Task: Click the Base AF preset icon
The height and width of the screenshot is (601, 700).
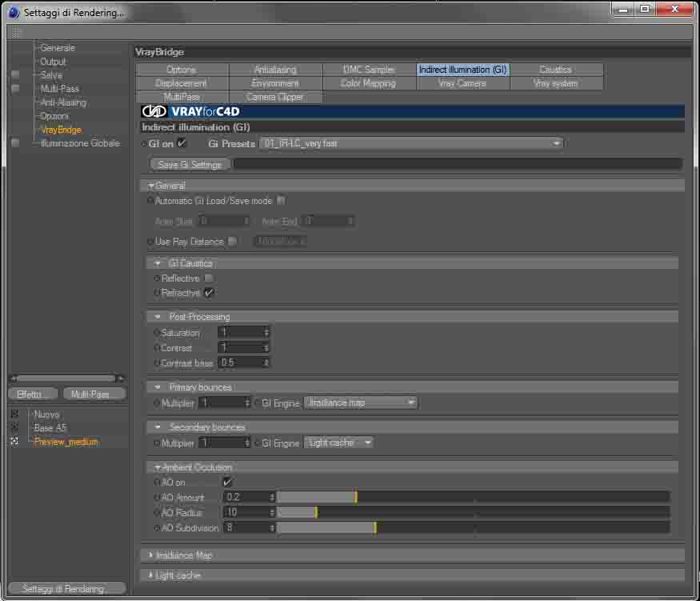Action: click(x=14, y=427)
